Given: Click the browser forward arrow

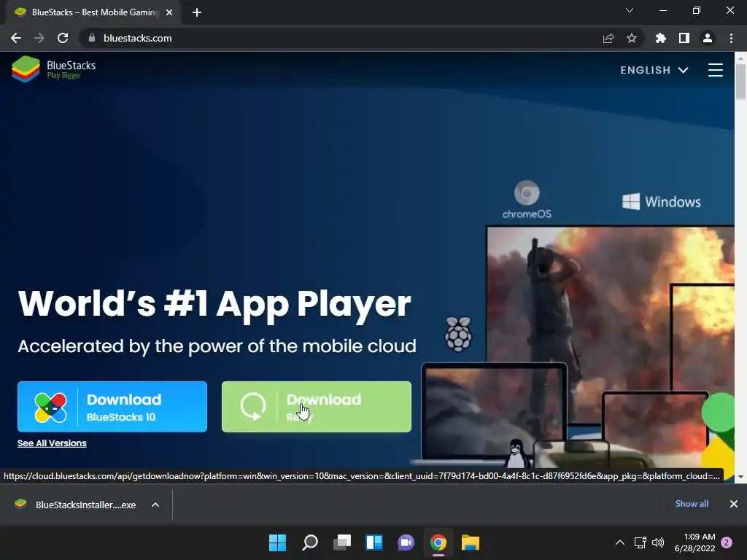Looking at the screenshot, I should 39,38.
